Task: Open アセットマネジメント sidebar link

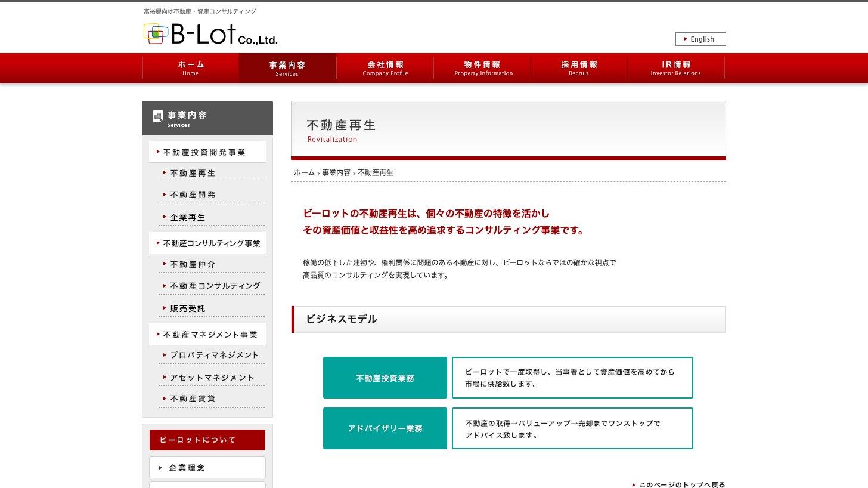Action: coord(212,378)
